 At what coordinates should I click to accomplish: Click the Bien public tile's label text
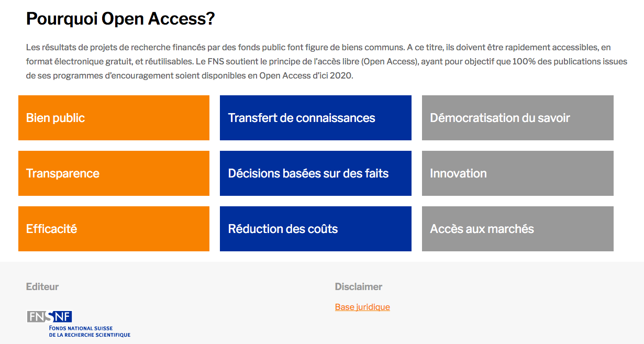click(x=55, y=118)
